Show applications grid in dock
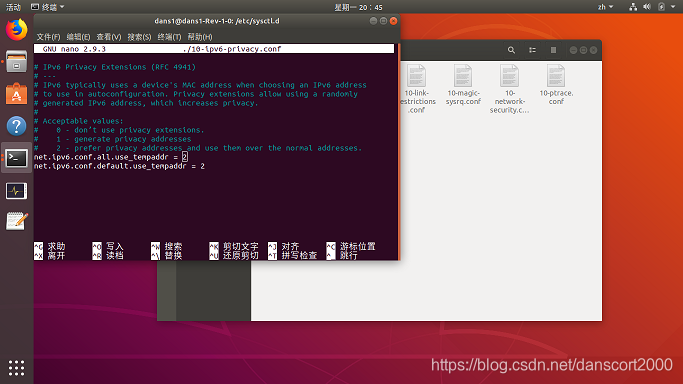This screenshot has height=384, width=683. tap(17, 368)
